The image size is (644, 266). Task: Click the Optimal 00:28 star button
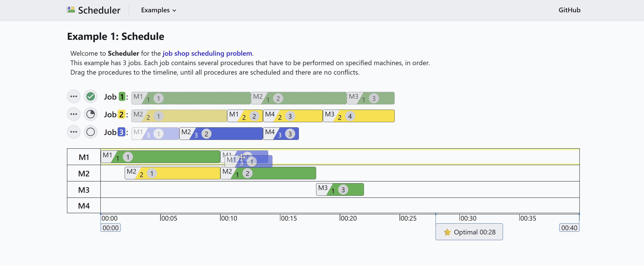point(469,232)
